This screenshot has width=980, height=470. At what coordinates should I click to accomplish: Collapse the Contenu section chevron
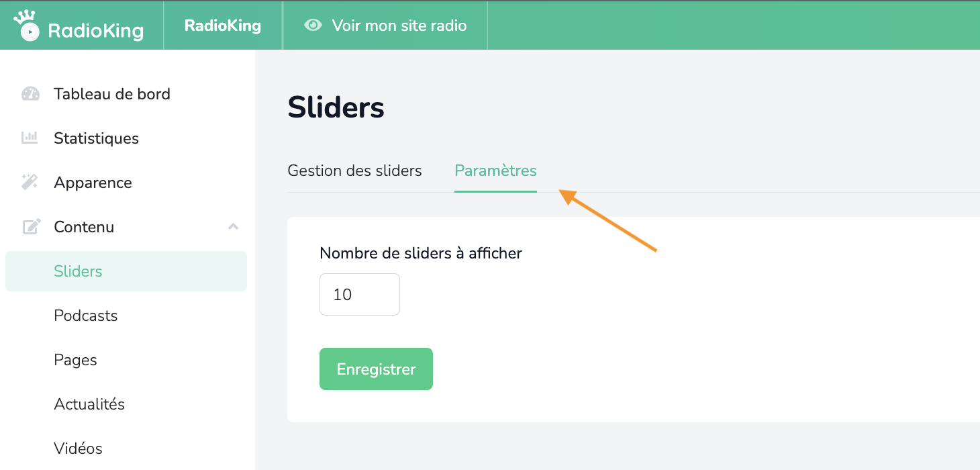233,227
